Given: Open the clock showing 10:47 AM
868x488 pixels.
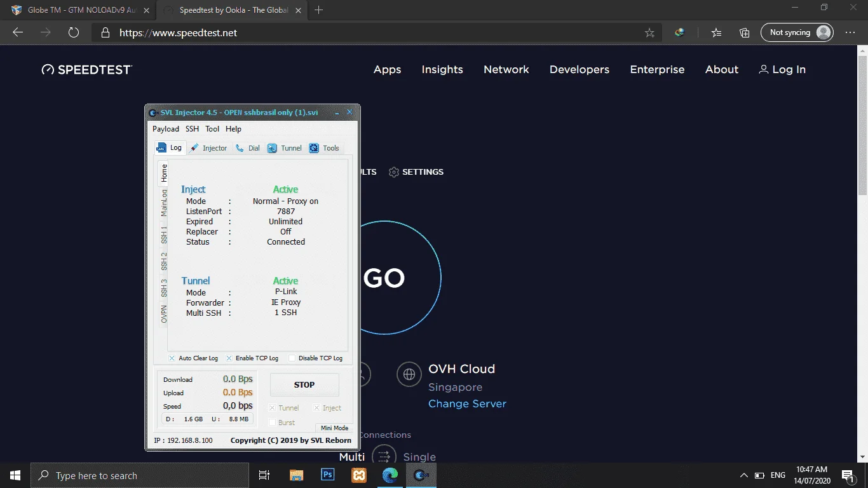Looking at the screenshot, I should tap(811, 475).
